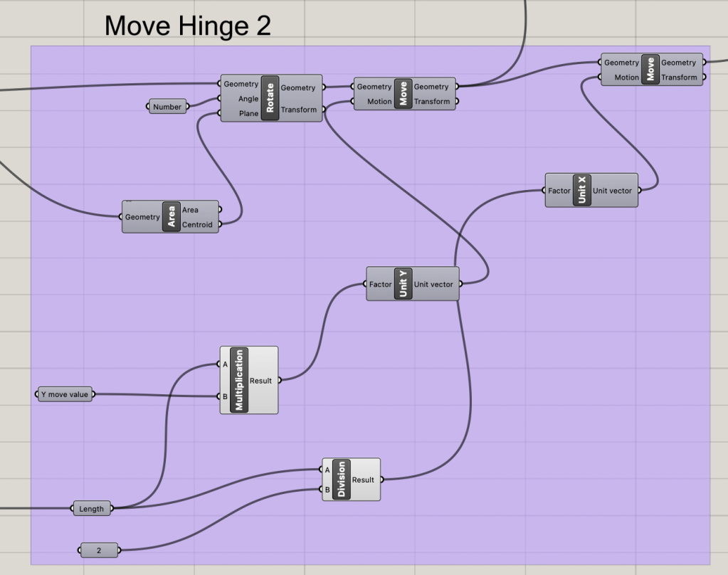Click the Y move value parameter

pos(64,394)
